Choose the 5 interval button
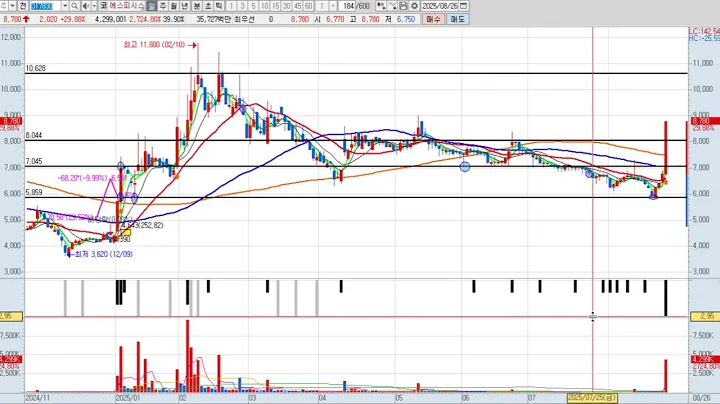Image resolution: width=720 pixels, height=404 pixels. pos(253,6)
